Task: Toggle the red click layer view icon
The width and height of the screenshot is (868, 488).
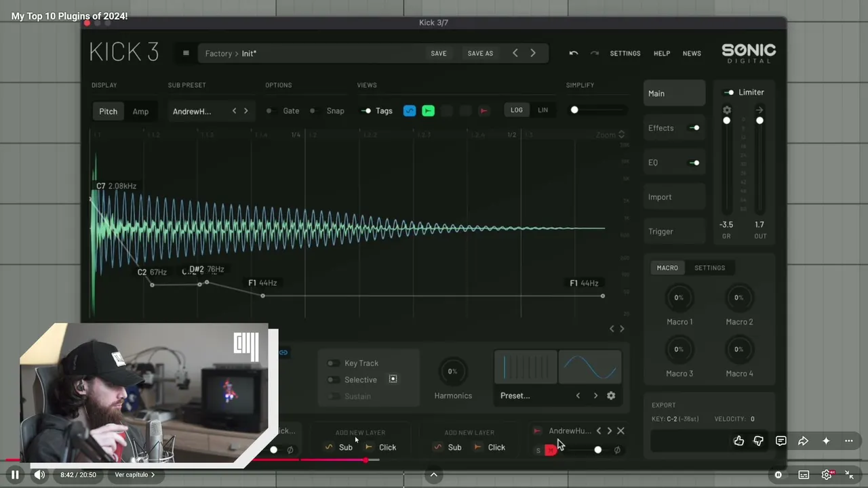Action: pyautogui.click(x=484, y=110)
